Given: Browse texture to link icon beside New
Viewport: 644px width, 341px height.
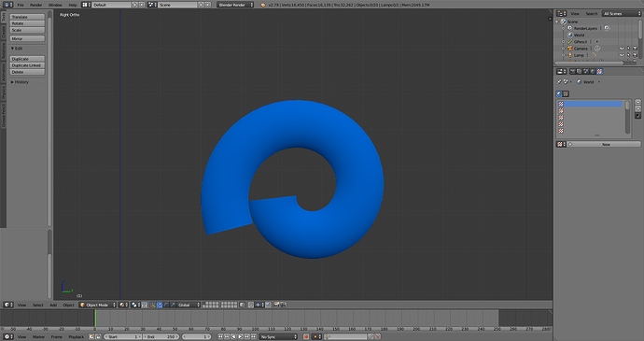Looking at the screenshot, I should coord(562,145).
